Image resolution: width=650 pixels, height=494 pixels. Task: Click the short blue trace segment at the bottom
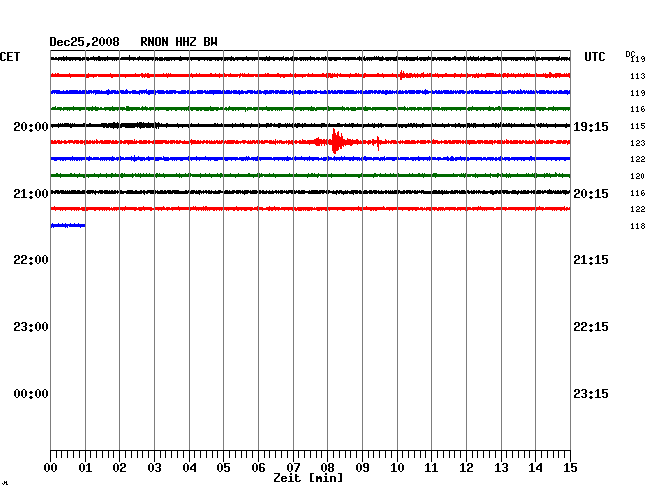click(68, 225)
